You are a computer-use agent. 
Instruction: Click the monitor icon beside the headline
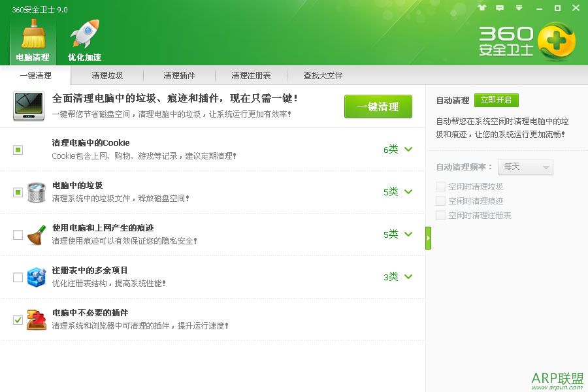click(29, 106)
